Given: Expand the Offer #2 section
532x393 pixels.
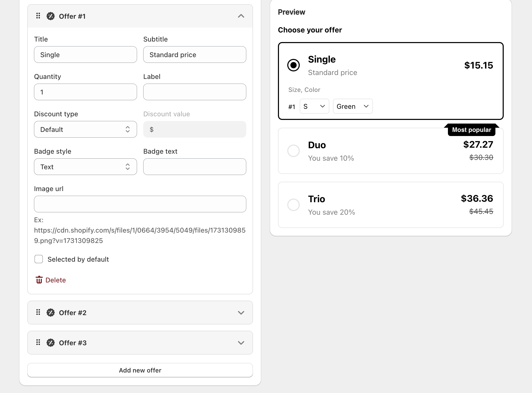Looking at the screenshot, I should [x=241, y=313].
